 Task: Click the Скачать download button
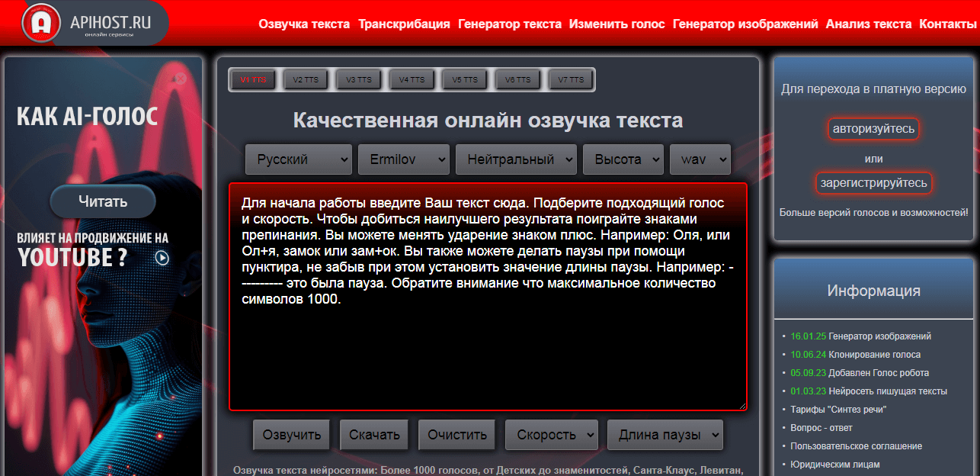[374, 435]
